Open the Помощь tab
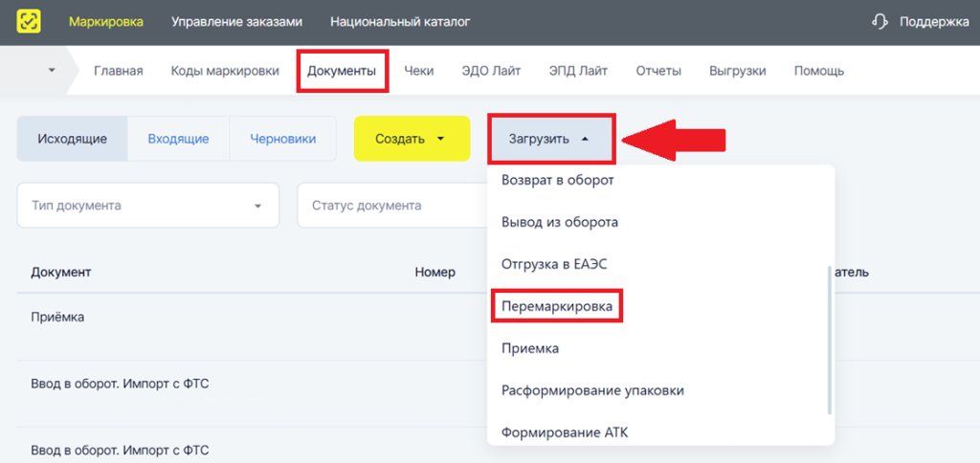This screenshot has width=980, height=463. click(x=819, y=71)
